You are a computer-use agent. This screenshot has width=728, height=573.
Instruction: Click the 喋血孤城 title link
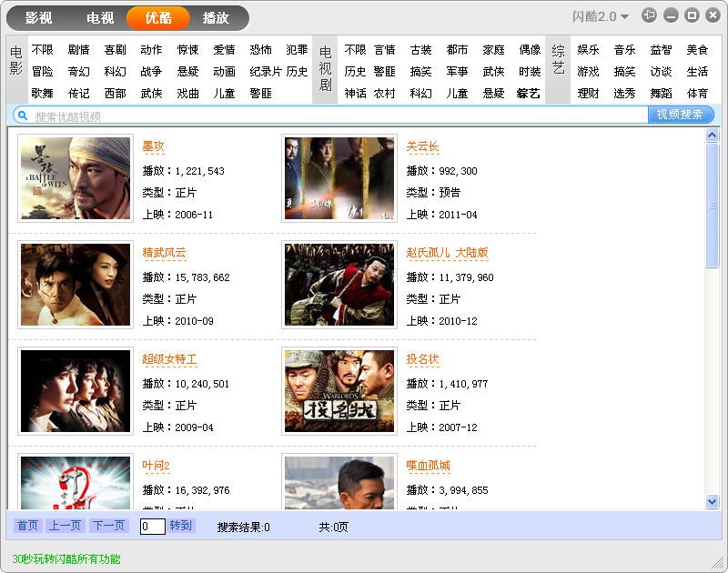[428, 466]
